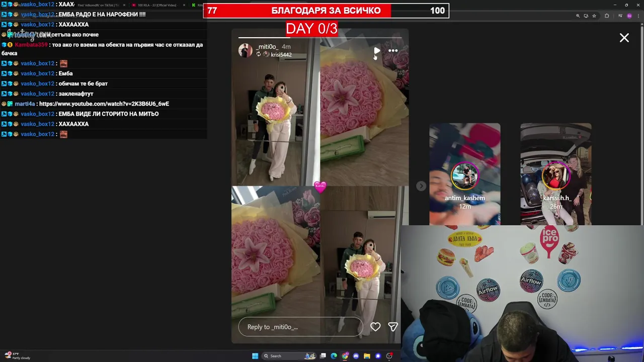Close the 100 KILA YouTube tab
Screen dimensions: 644x362
pos(184,5)
